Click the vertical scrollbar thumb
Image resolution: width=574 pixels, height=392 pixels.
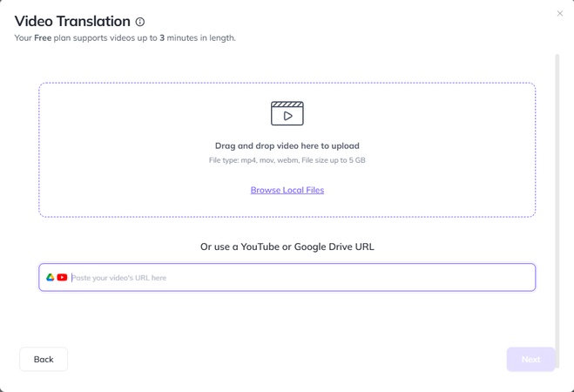pos(557,200)
